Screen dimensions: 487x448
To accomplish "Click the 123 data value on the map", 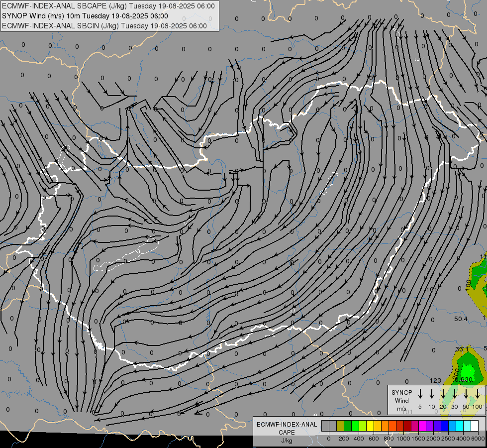I will tap(435, 380).
